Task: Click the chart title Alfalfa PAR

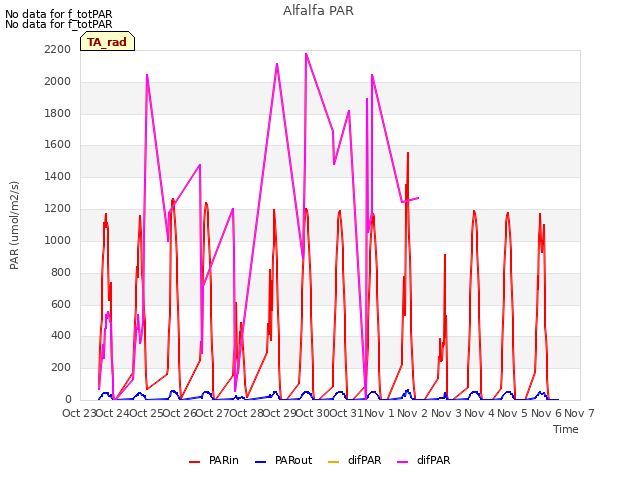Action: click(x=318, y=11)
